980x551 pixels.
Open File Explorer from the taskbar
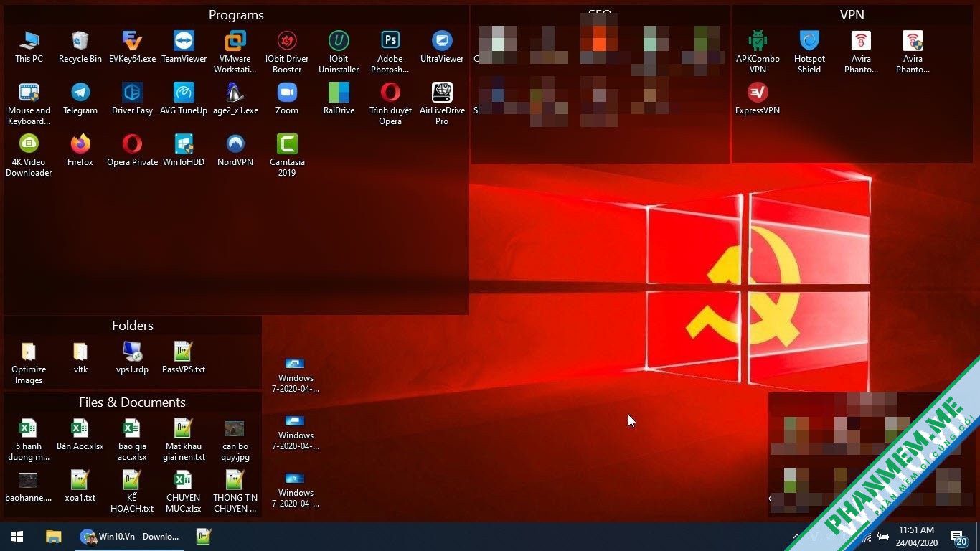[53, 537]
